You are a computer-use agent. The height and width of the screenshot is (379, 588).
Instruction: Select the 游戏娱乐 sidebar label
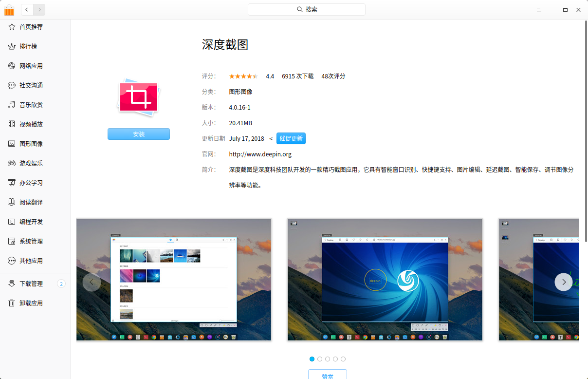pyautogui.click(x=31, y=163)
